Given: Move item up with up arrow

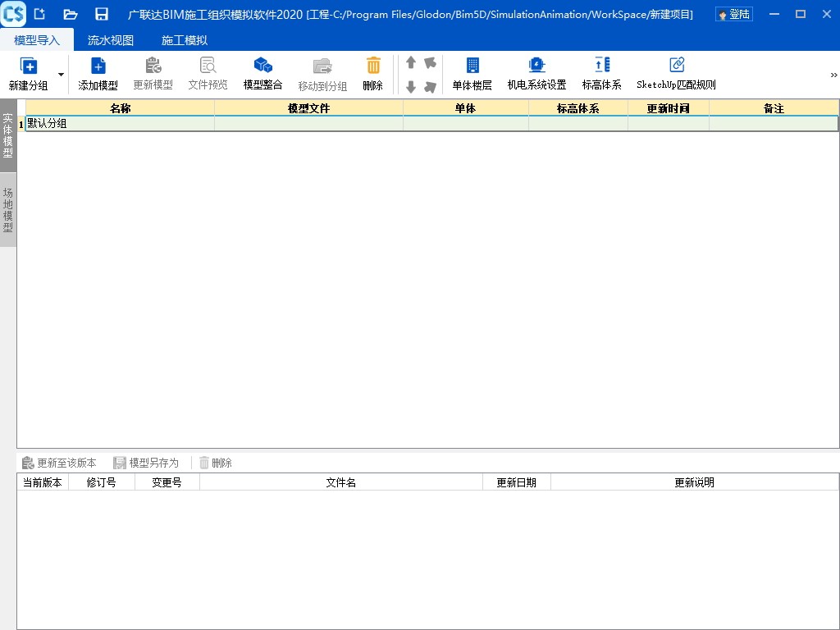Looking at the screenshot, I should 411,62.
